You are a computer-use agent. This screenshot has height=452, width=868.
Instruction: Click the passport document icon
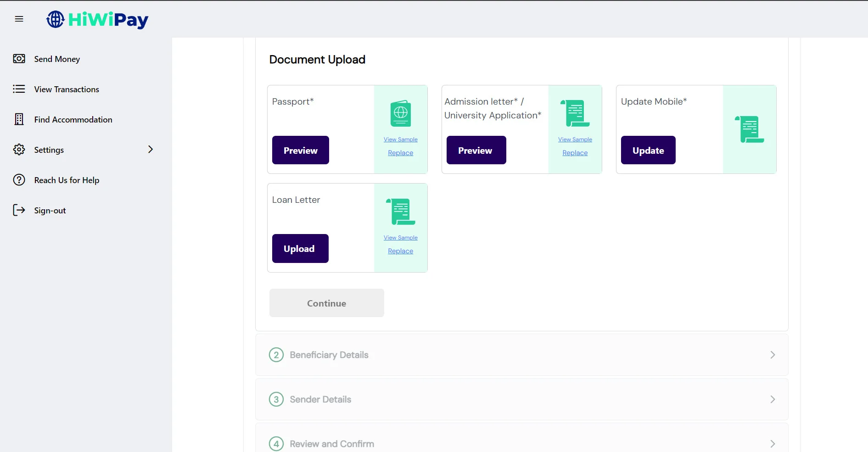[x=400, y=113]
